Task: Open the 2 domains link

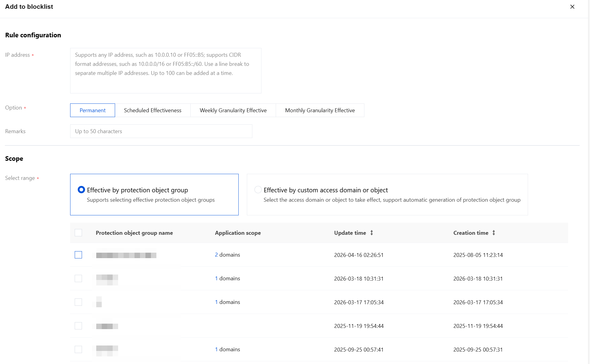Action: coord(216,255)
